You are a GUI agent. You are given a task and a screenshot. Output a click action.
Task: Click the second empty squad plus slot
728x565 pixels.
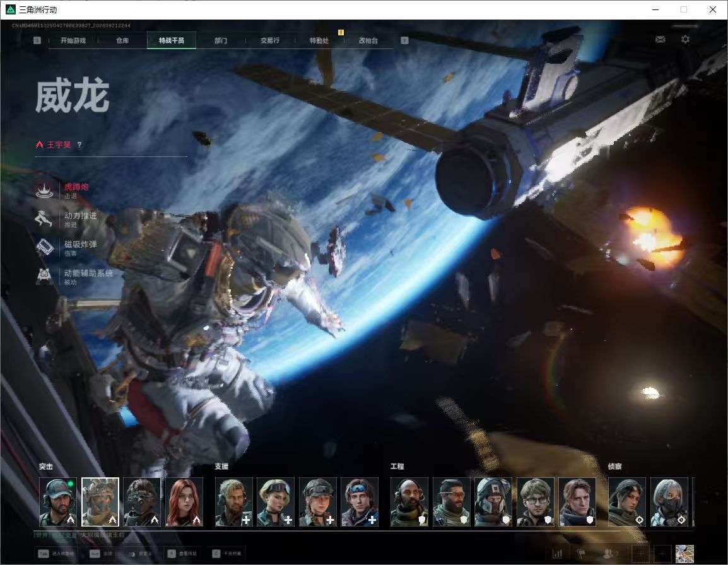pyautogui.click(x=662, y=554)
